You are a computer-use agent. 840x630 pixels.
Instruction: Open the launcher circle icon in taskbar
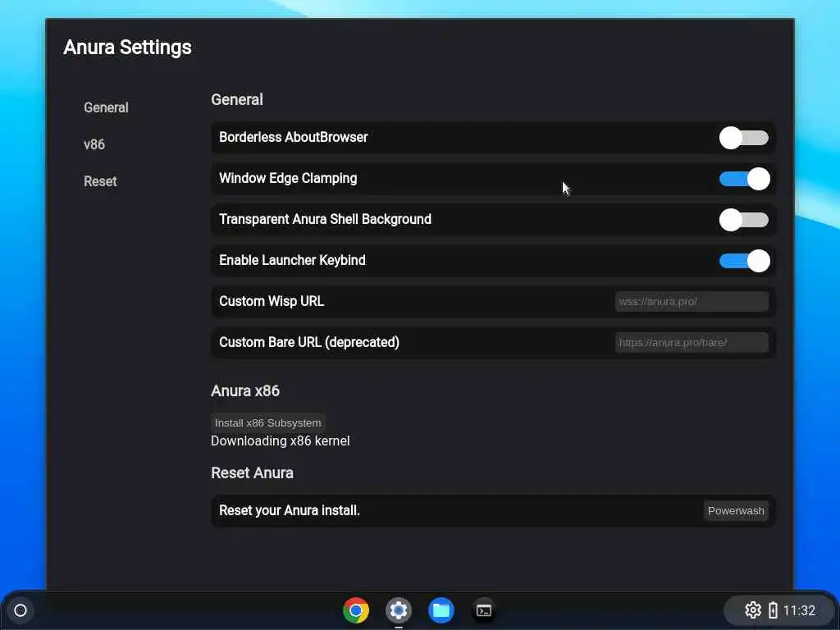click(x=21, y=610)
